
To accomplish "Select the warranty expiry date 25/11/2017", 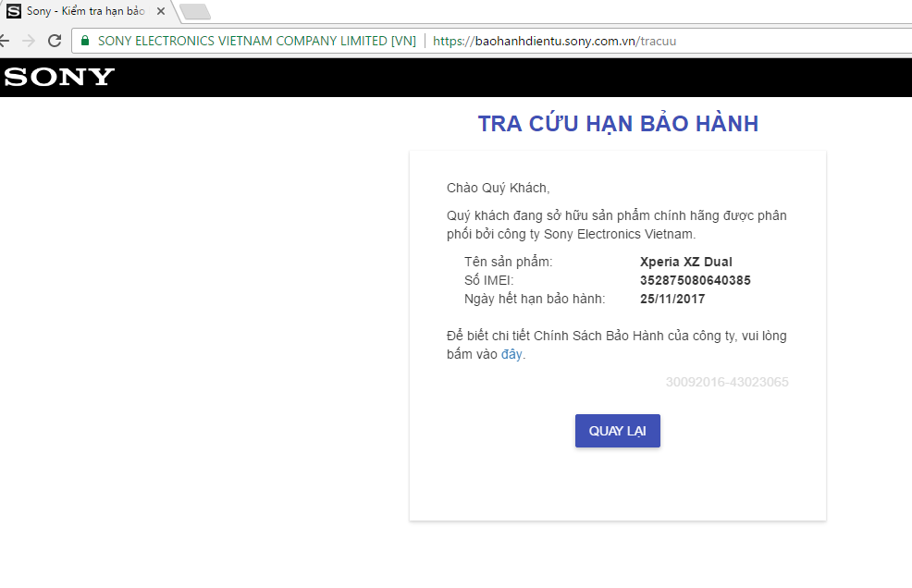I will 672,299.
